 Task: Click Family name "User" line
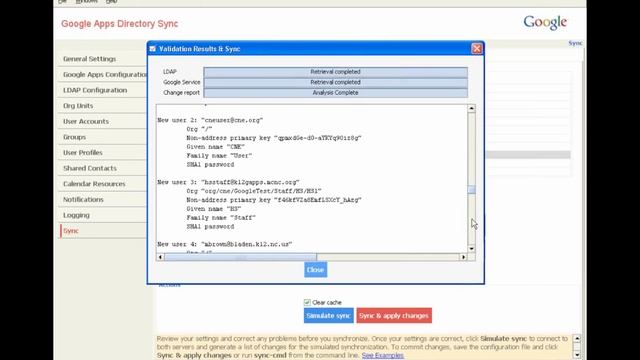pyautogui.click(x=219, y=156)
